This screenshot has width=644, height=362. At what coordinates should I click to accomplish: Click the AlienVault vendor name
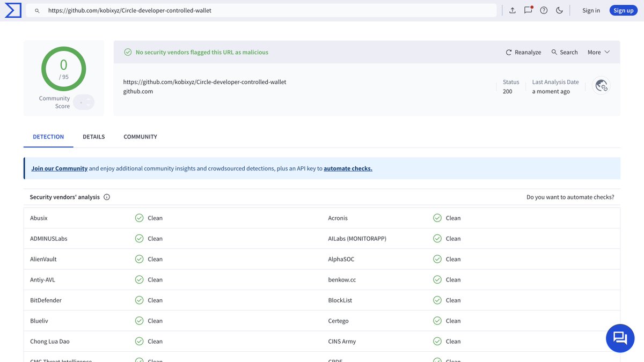click(43, 259)
